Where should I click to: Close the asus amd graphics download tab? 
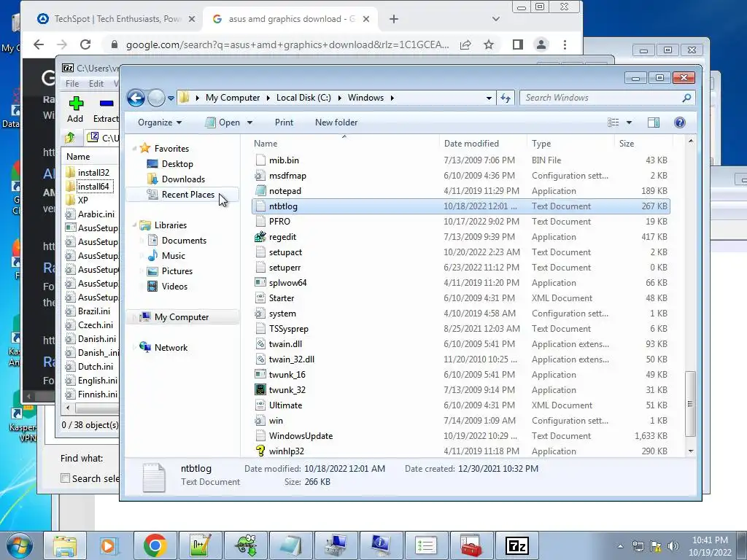(x=366, y=19)
